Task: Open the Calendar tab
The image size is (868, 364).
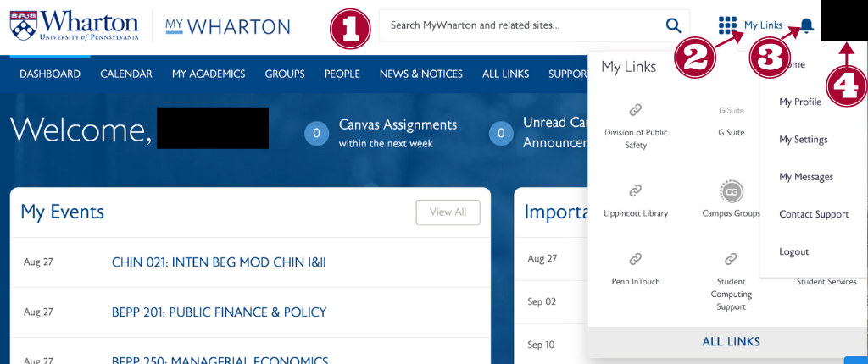Action: click(126, 74)
